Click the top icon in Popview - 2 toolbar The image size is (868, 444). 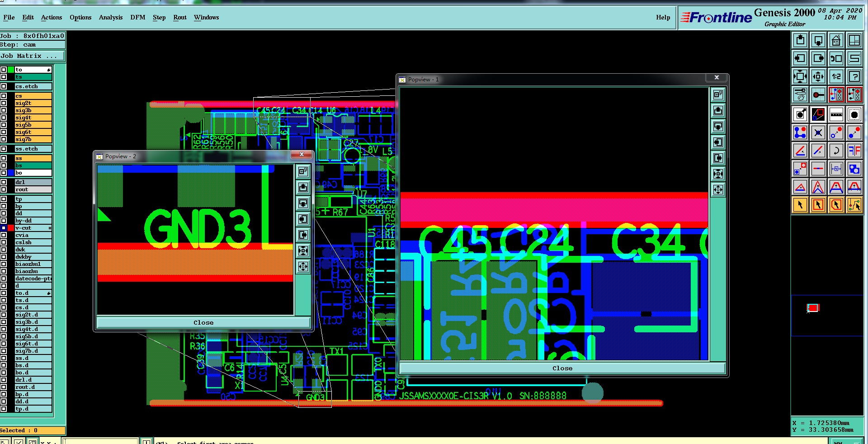pos(303,171)
